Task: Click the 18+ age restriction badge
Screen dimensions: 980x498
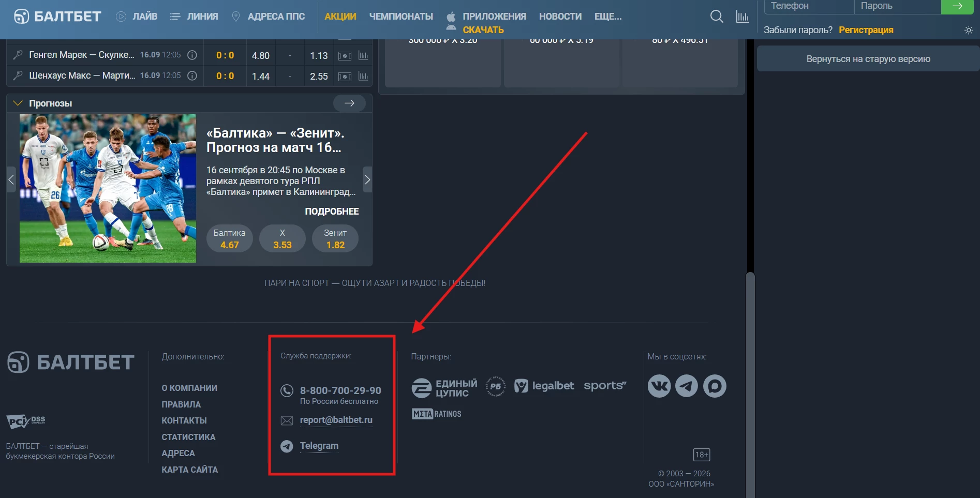Action: coord(702,455)
